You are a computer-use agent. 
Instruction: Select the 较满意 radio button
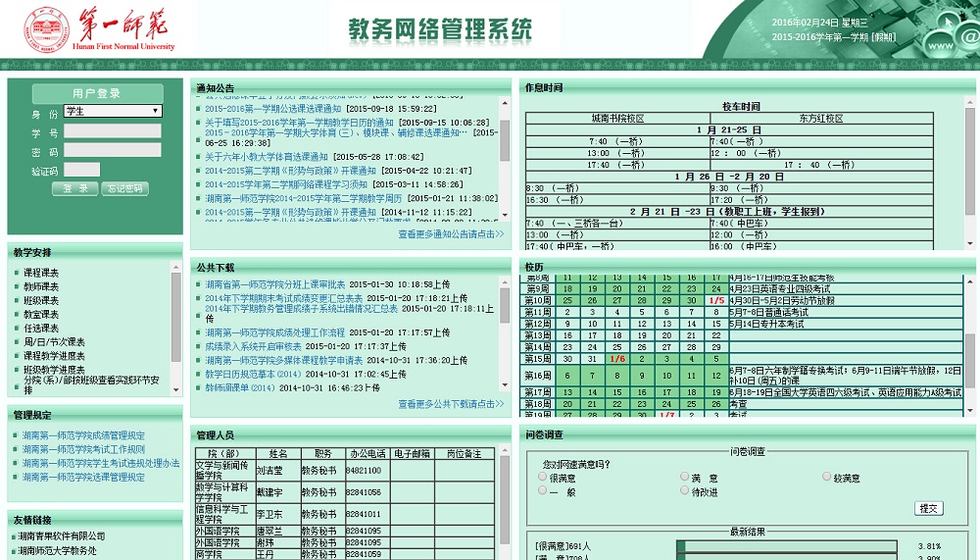(x=826, y=477)
